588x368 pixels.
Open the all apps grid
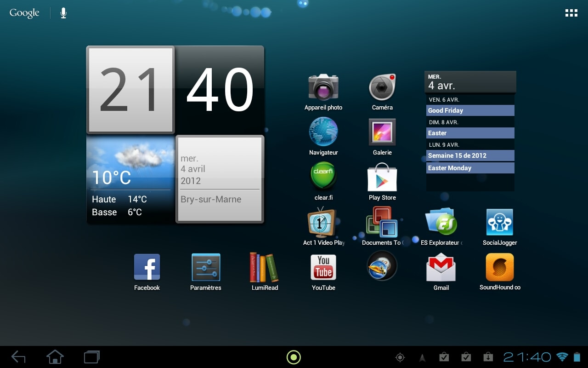click(571, 13)
